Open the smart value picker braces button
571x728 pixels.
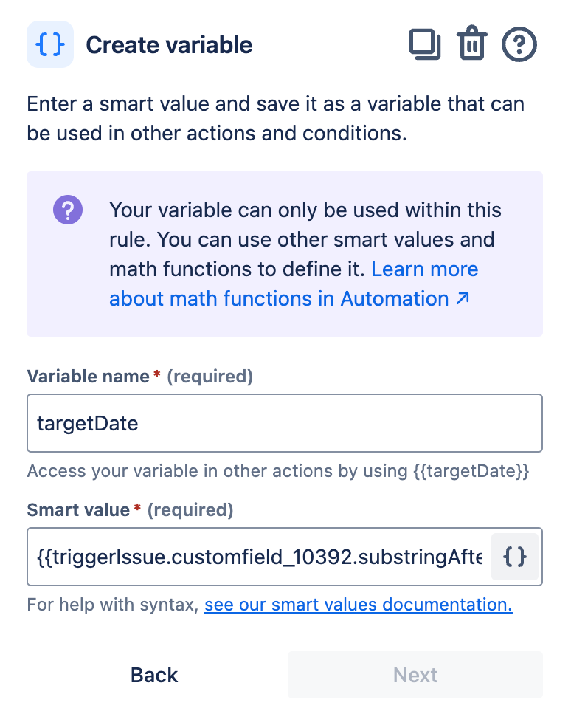(515, 557)
